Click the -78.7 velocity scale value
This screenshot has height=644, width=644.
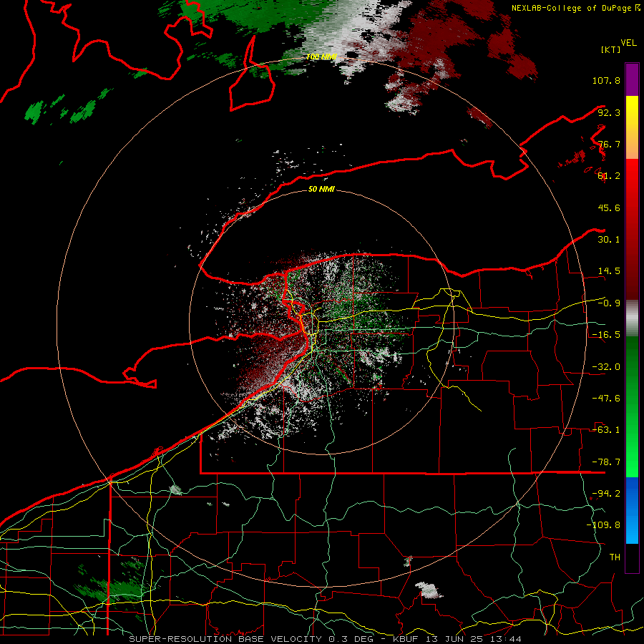pos(606,462)
